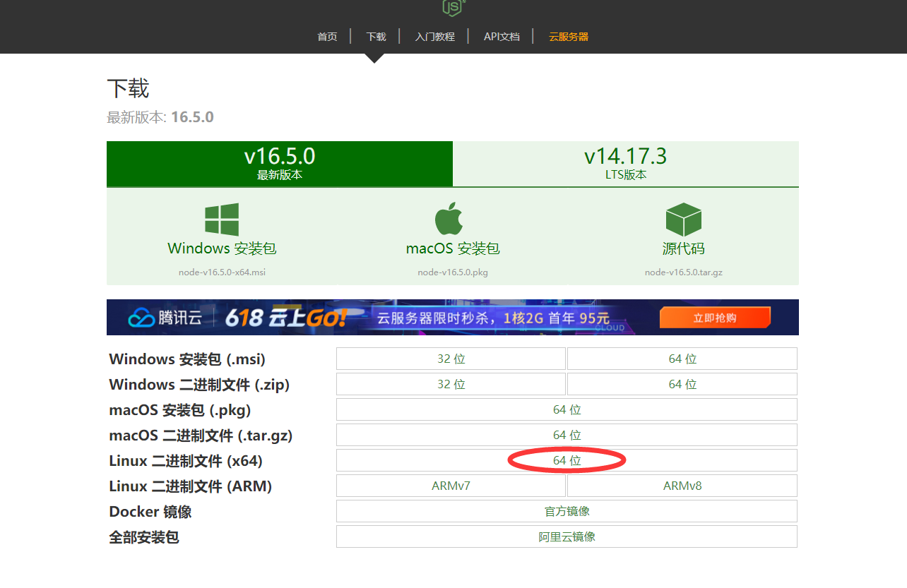The image size is (907, 588).
Task: Download the ARMv8 Linux binary
Action: [x=682, y=485]
